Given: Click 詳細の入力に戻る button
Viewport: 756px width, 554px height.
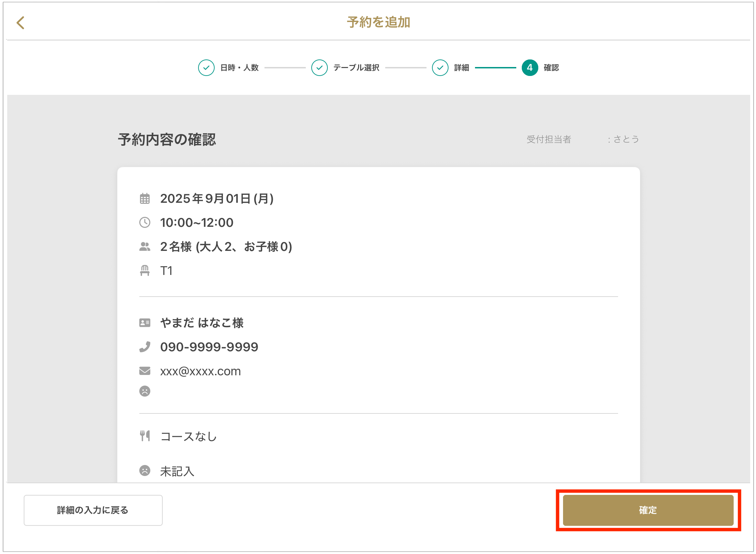Looking at the screenshot, I should [x=93, y=510].
